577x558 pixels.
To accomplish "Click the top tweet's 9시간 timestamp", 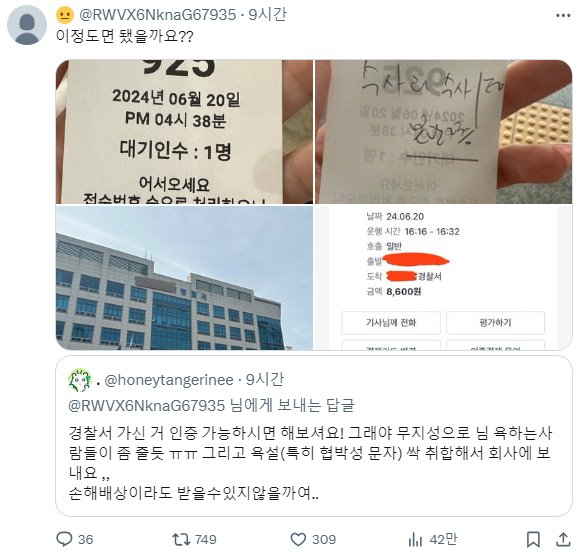I will [x=267, y=15].
